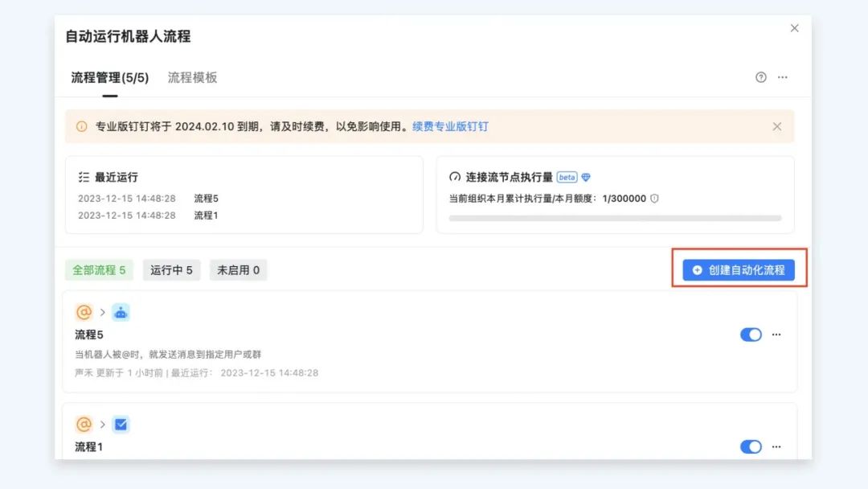868x489 pixels.
Task: Click the help question mark icon
Action: (760, 77)
